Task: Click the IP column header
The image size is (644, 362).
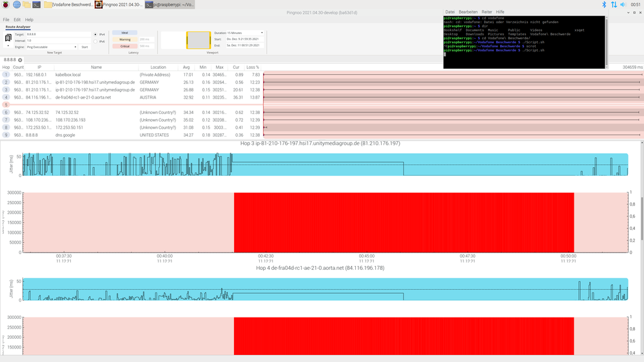Action: [39, 67]
